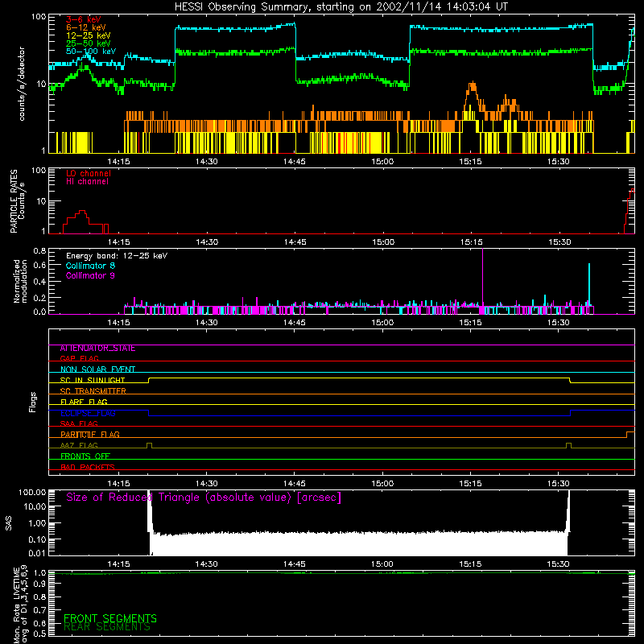Click the Mon. Rate LIVETIME axis label
This screenshot has width=644, height=644.
pyautogui.click(x=20, y=605)
